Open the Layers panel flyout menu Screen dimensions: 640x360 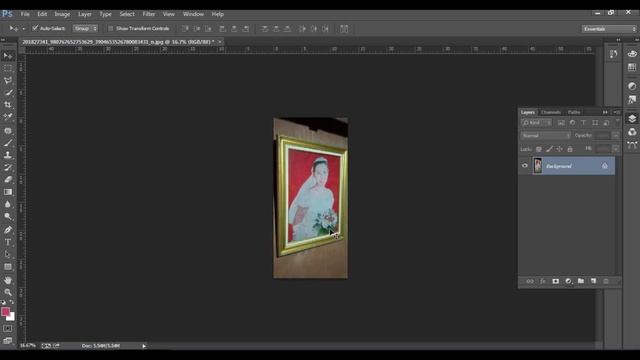pyautogui.click(x=617, y=112)
